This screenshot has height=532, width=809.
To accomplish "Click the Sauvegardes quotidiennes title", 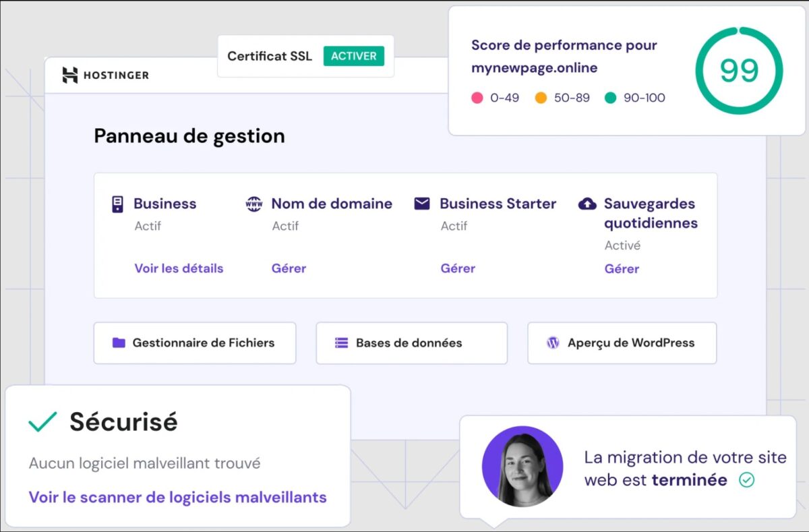I will (x=651, y=213).
